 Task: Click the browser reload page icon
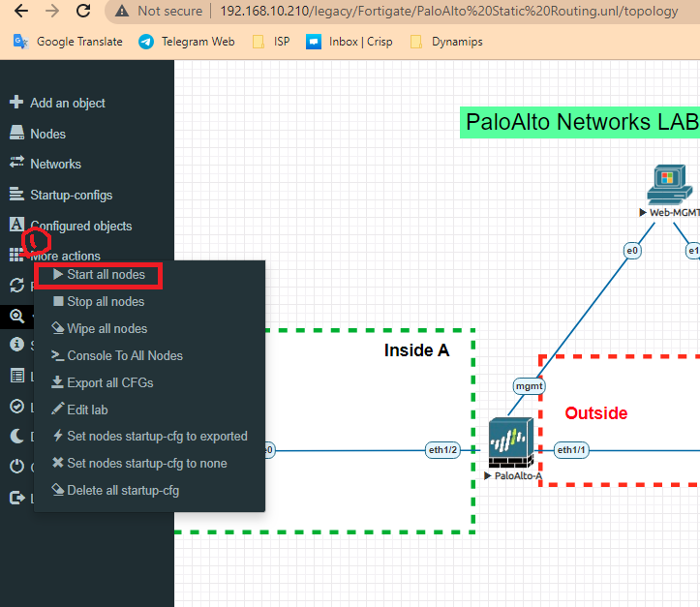click(84, 12)
